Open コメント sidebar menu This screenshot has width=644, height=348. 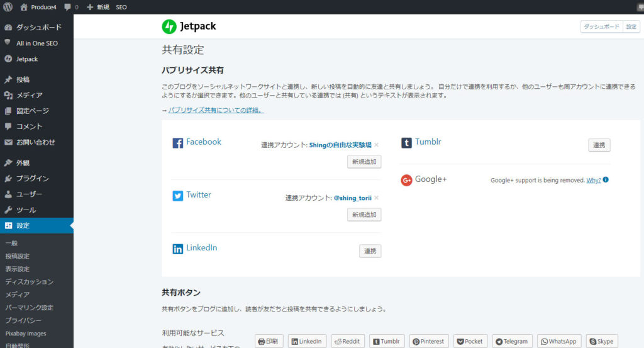click(36, 126)
